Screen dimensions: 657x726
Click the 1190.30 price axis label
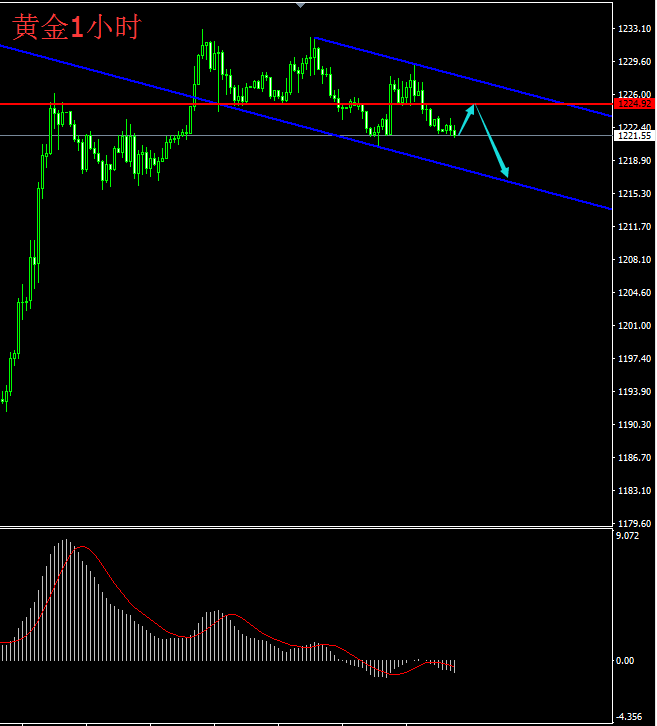pos(634,425)
